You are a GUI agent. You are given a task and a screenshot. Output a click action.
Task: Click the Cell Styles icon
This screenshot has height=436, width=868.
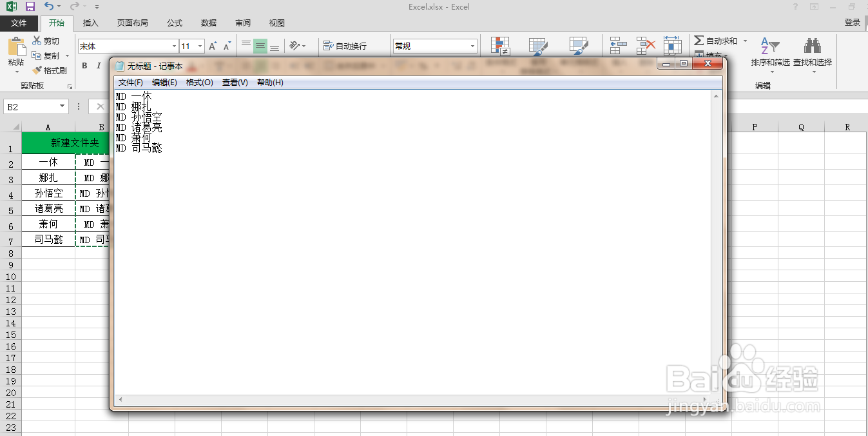579,46
